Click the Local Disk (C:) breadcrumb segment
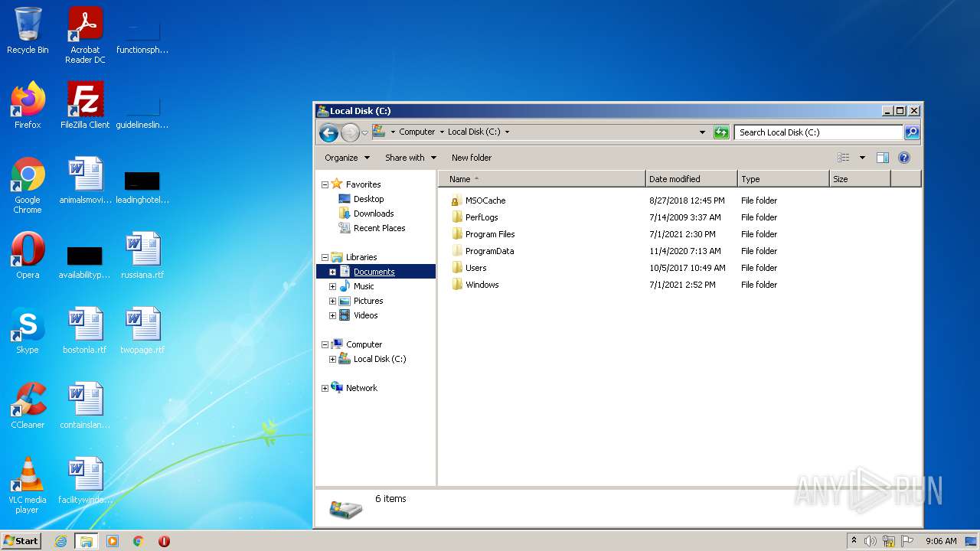980x551 pixels. click(474, 132)
